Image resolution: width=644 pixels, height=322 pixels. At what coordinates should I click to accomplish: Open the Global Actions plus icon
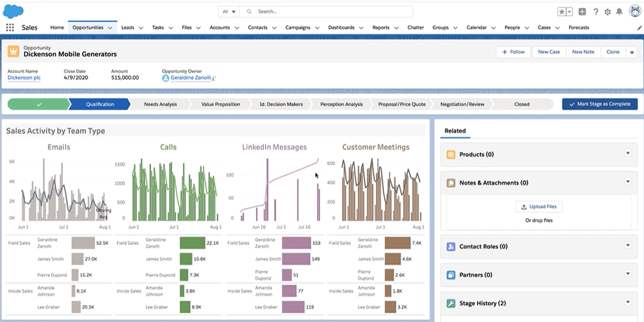pos(582,12)
